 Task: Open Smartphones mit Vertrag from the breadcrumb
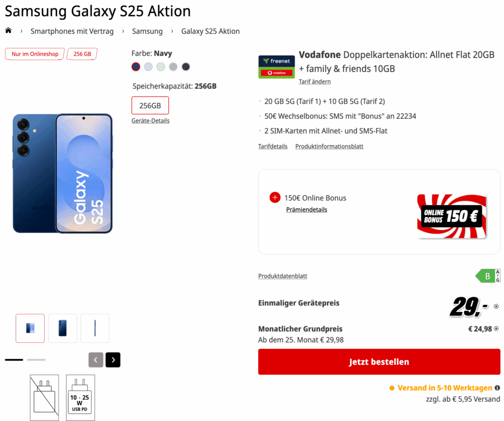pyautogui.click(x=72, y=31)
